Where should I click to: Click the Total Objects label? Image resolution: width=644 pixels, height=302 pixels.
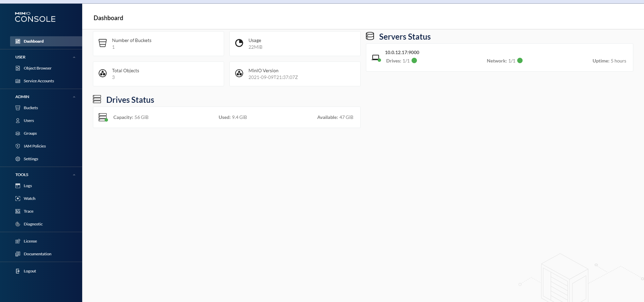[x=125, y=71]
